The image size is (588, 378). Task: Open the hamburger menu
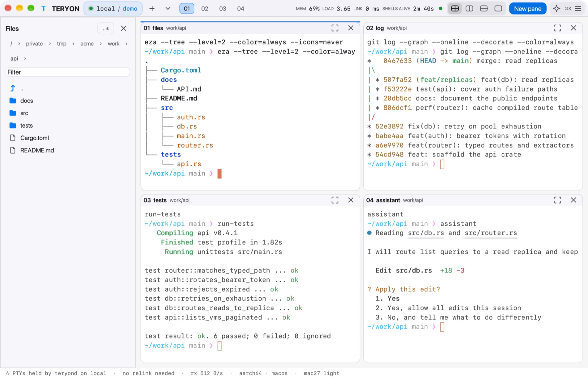578,9
